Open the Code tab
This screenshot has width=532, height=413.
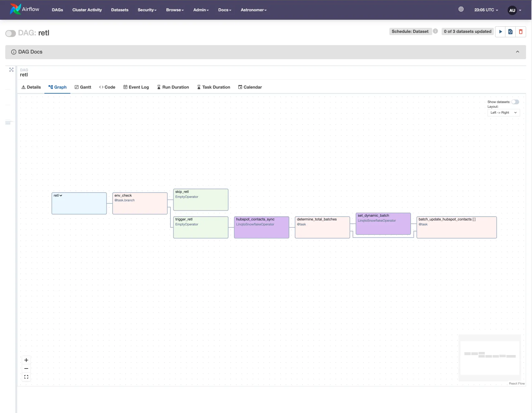pyautogui.click(x=107, y=87)
